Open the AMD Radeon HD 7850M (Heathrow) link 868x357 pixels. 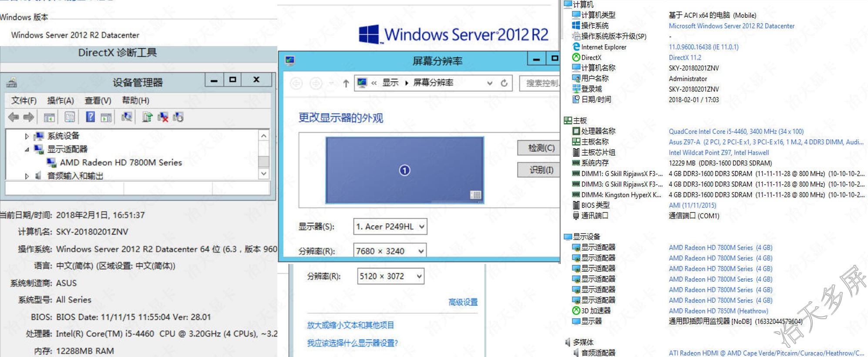(x=718, y=311)
